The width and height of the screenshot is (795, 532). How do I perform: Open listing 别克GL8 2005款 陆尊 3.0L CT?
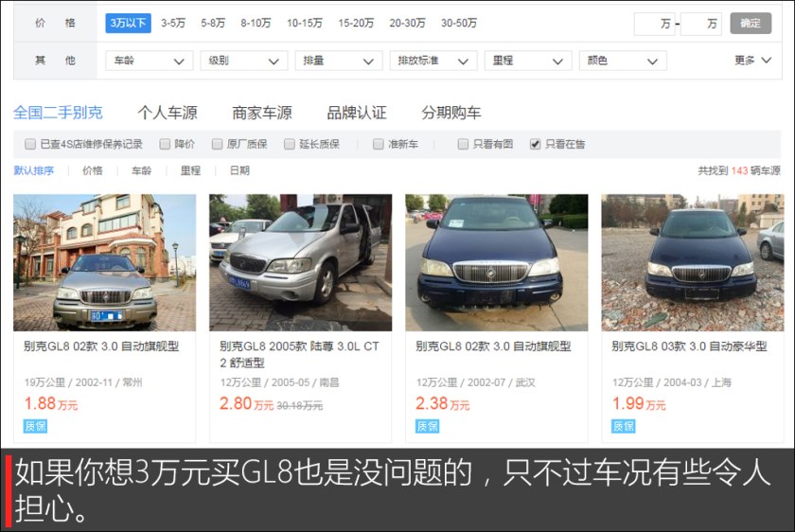tap(299, 354)
